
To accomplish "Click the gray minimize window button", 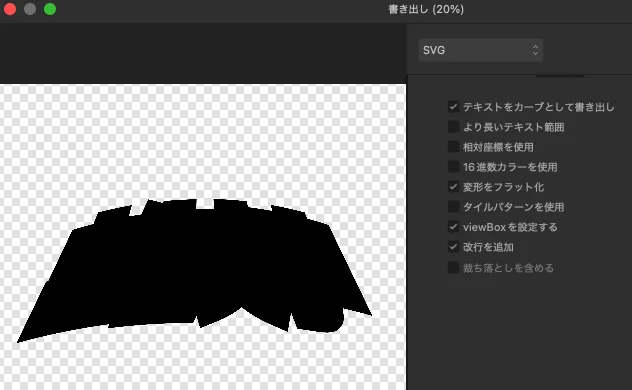I will (x=30, y=9).
